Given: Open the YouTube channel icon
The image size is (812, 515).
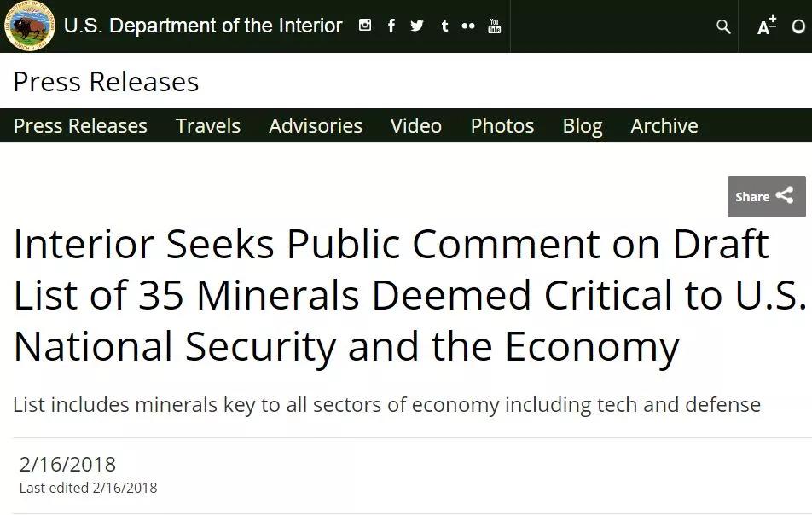Looking at the screenshot, I should point(495,26).
